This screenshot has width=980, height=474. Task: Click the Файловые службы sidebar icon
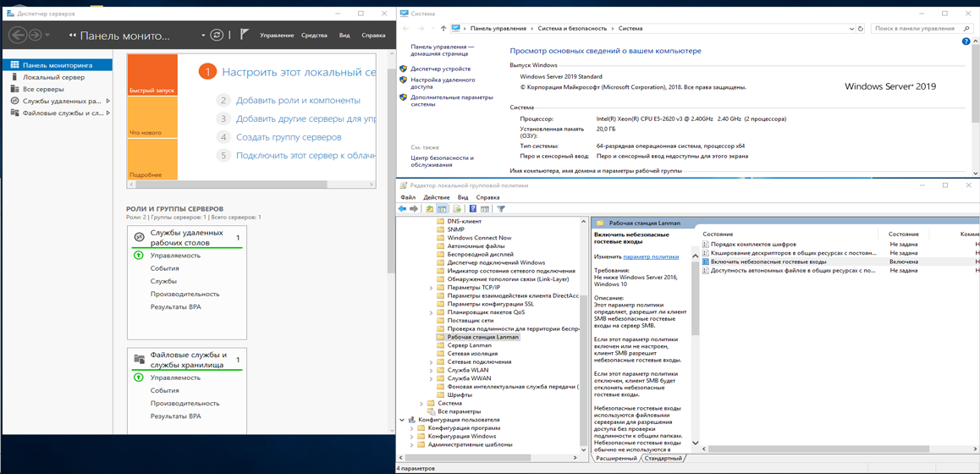tap(14, 113)
